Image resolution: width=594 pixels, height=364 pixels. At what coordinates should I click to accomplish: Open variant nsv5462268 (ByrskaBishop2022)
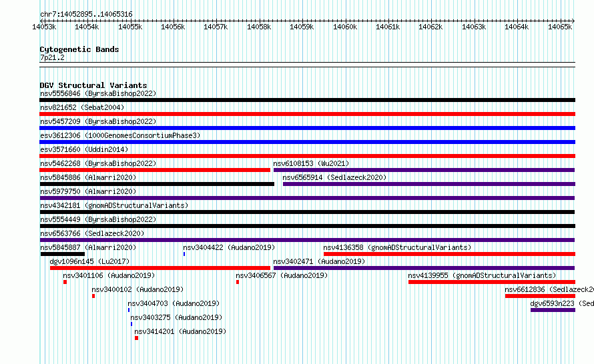[x=98, y=163]
